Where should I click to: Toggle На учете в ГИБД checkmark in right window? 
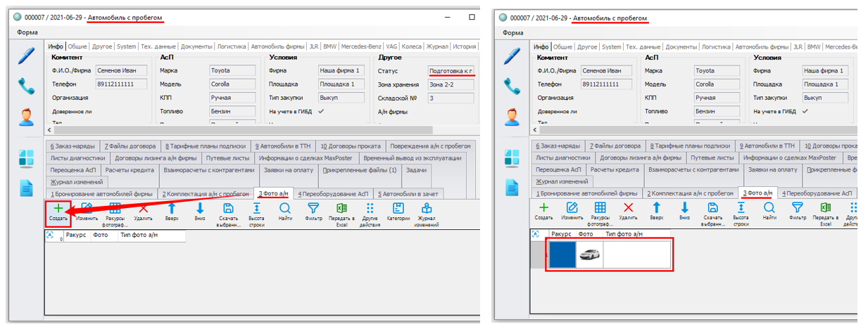pyautogui.click(x=805, y=111)
